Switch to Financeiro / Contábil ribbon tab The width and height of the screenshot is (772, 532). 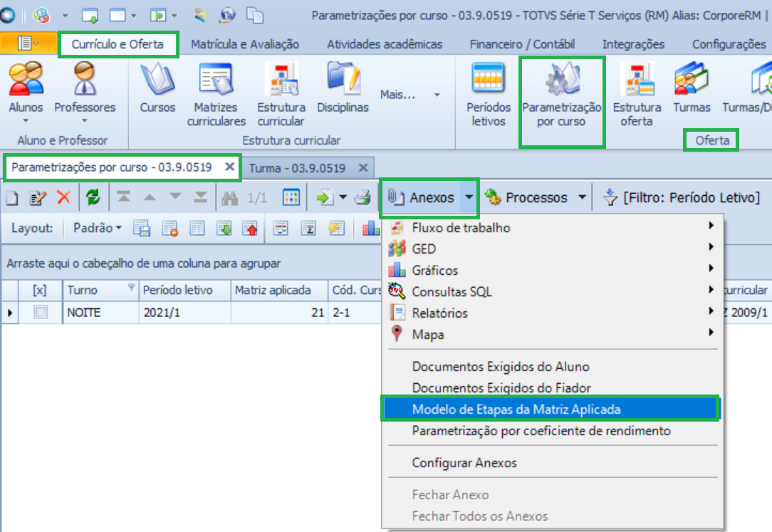click(522, 44)
